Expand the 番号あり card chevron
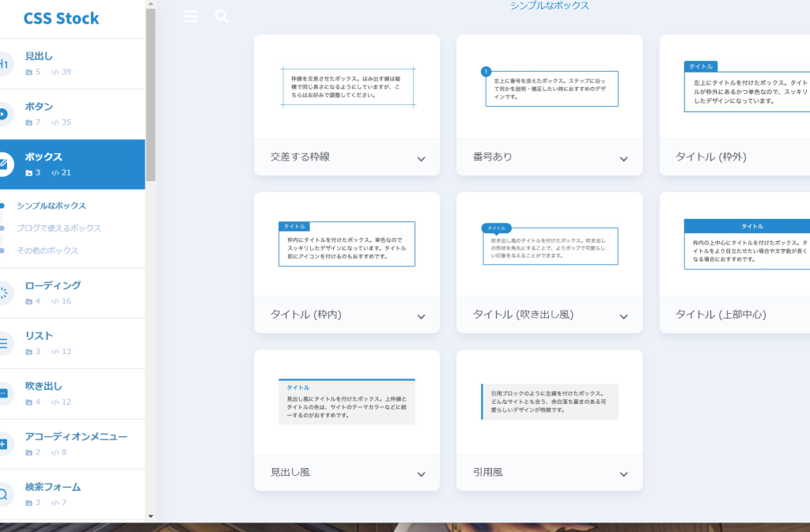 coord(623,159)
